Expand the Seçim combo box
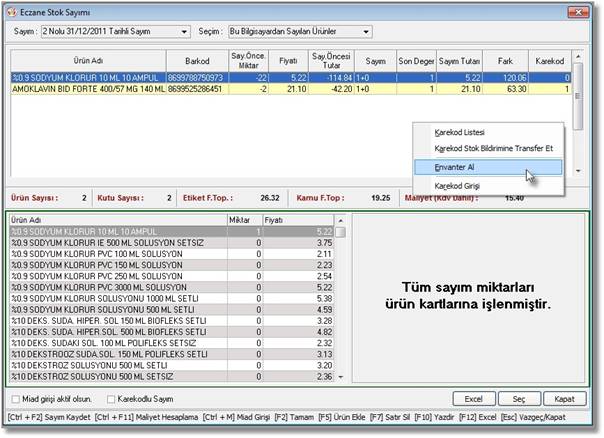This screenshot has height=438, width=604. (366, 31)
